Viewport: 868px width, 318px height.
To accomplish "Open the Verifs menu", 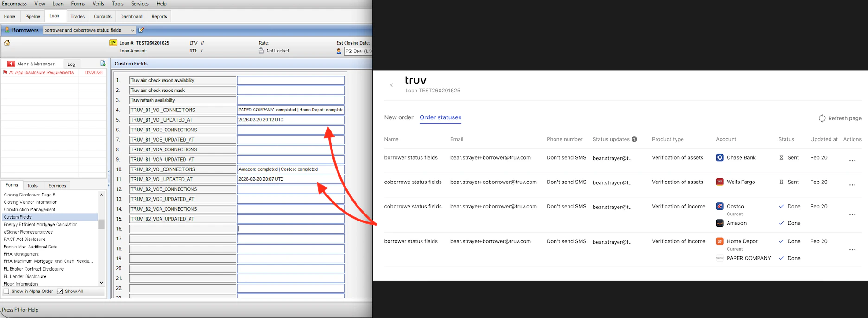I will point(98,4).
